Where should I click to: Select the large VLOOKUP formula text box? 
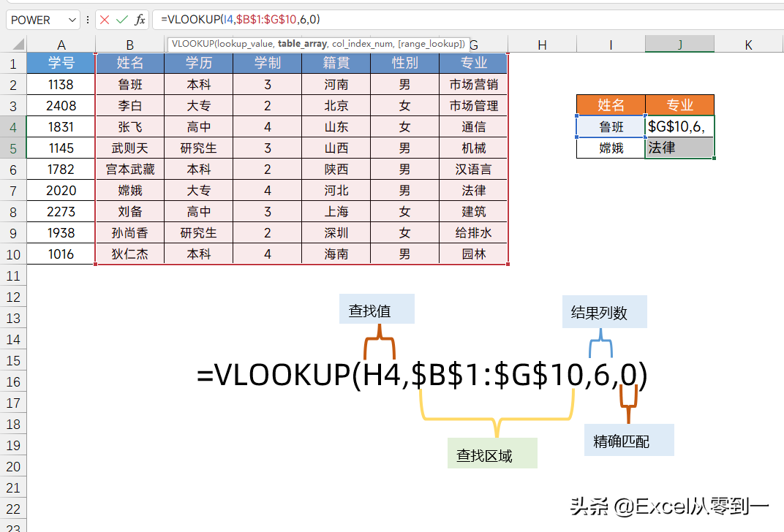pos(422,375)
